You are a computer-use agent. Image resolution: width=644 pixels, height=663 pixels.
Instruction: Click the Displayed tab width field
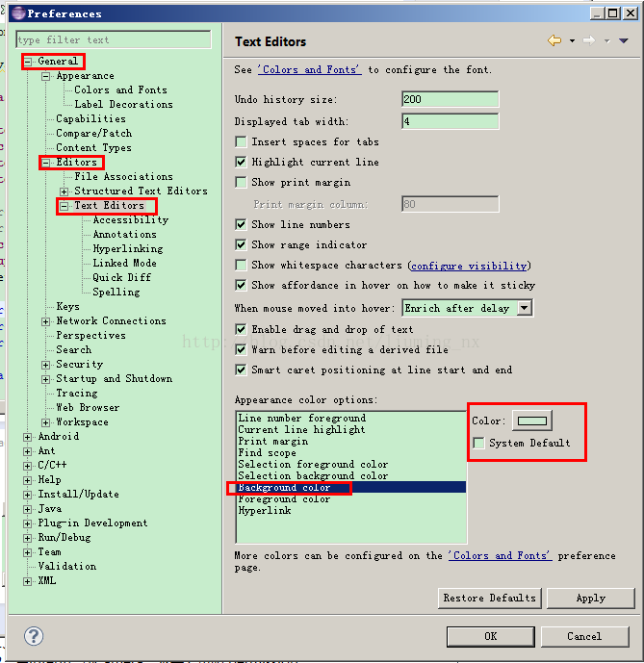point(451,122)
